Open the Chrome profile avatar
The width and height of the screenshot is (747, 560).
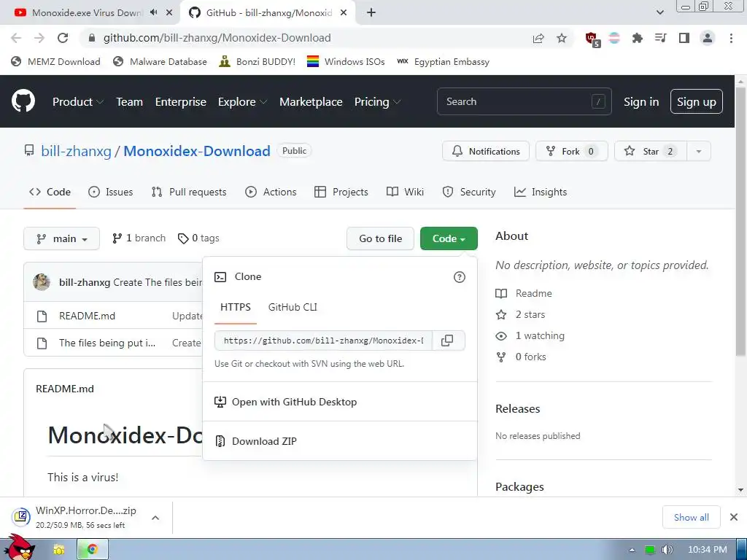coord(708,38)
